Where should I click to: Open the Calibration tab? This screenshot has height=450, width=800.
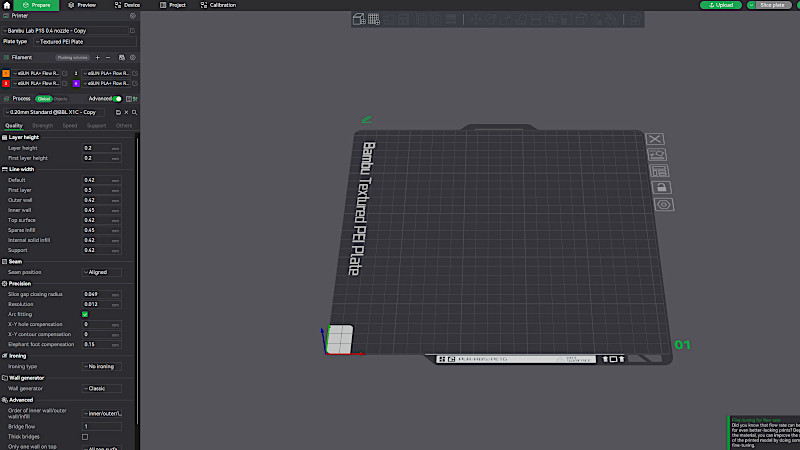point(218,5)
